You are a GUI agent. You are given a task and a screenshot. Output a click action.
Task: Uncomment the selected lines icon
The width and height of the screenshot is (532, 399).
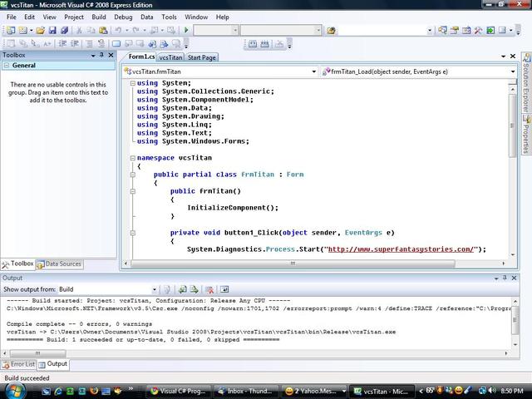pos(101,43)
